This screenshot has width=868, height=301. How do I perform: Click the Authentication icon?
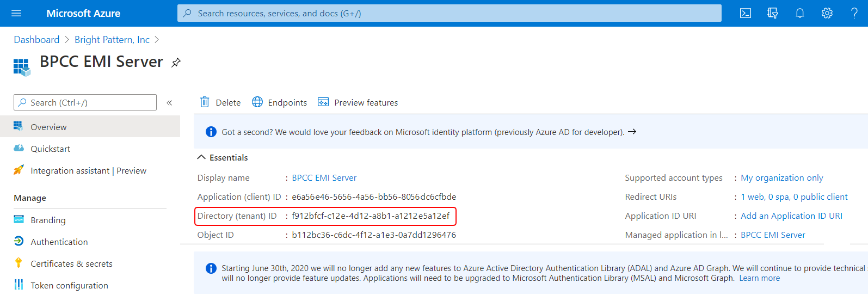pyautogui.click(x=19, y=241)
